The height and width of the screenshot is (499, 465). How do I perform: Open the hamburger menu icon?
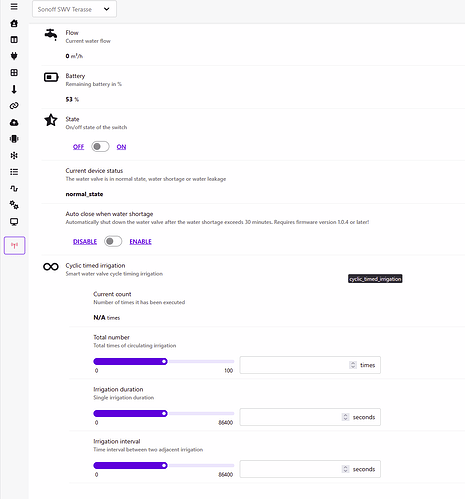coord(14,7)
